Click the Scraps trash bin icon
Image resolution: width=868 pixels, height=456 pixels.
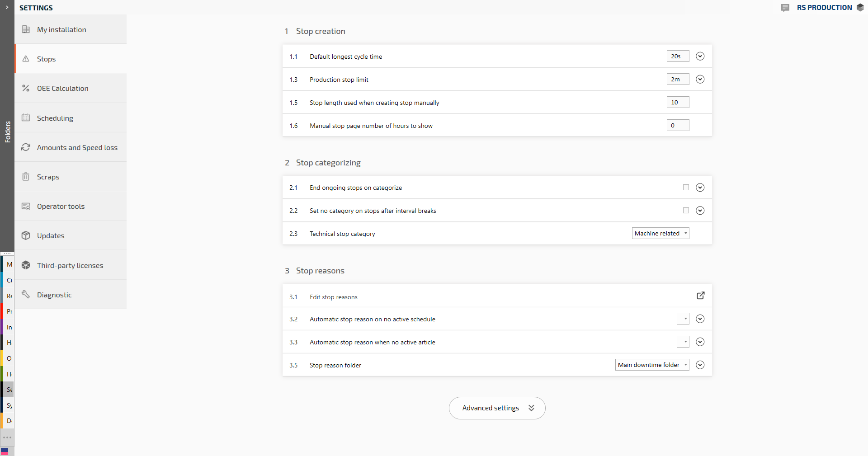point(26,177)
